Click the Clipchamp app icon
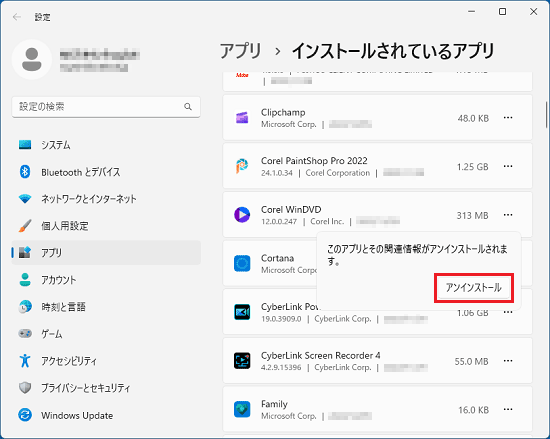Image resolution: width=550 pixels, height=439 pixels. pyautogui.click(x=242, y=118)
